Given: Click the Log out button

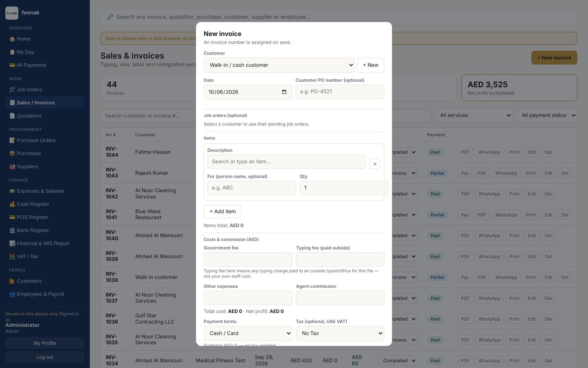Looking at the screenshot, I should tap(45, 357).
